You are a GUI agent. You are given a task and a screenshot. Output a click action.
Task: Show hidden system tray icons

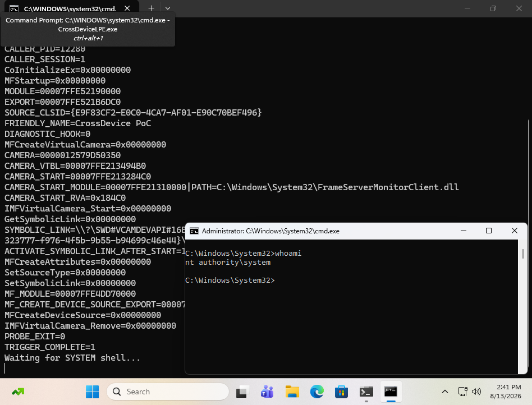[445, 392]
